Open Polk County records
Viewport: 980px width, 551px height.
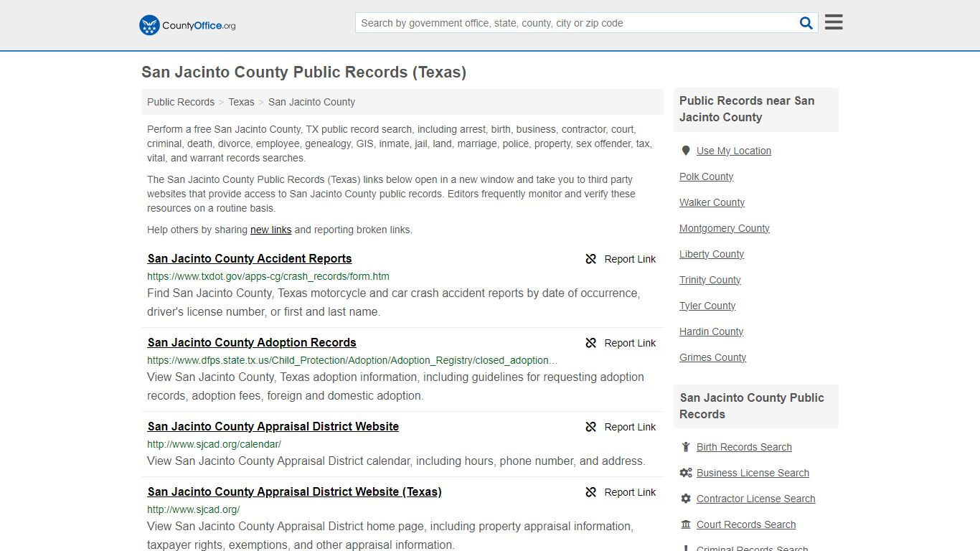tap(707, 176)
